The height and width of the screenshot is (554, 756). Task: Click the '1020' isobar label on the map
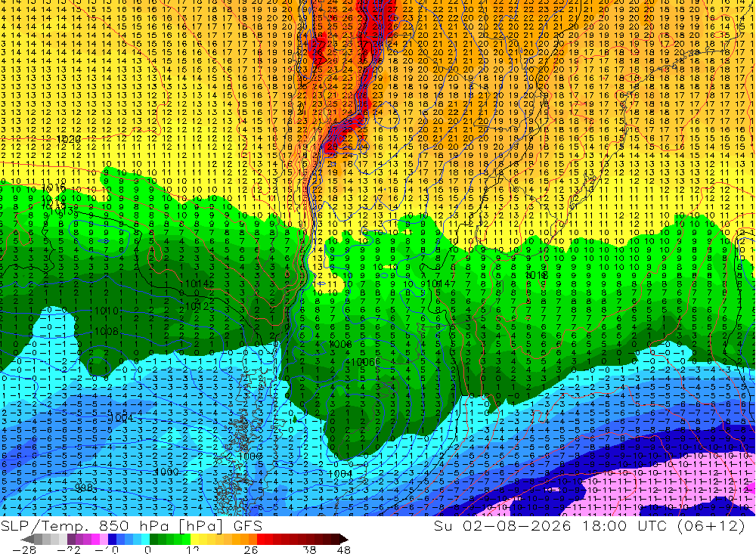(x=69, y=139)
